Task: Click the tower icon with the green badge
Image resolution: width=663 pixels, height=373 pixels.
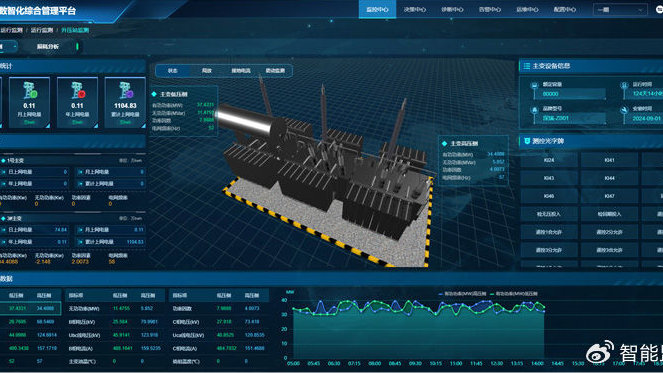Action: (x=30, y=90)
